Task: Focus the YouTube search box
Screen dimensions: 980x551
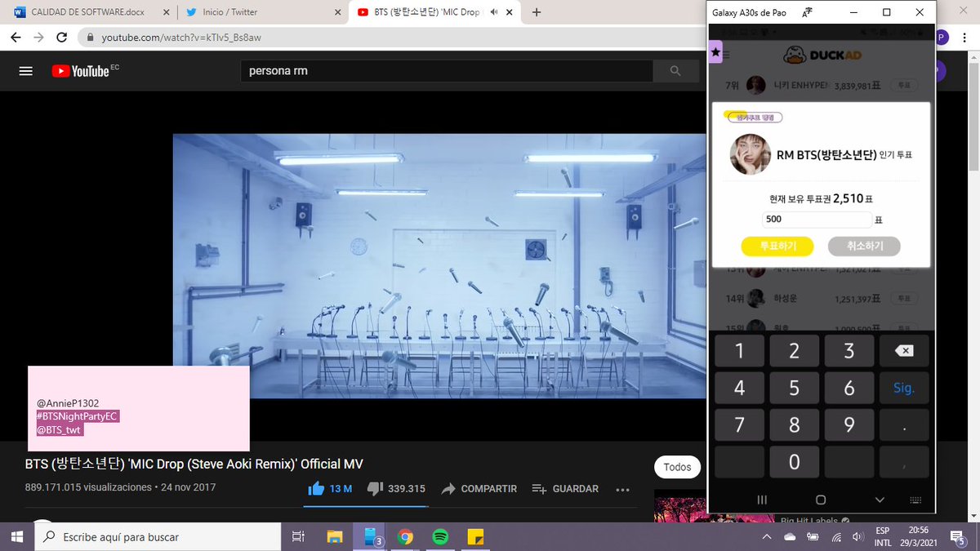Action: click(x=446, y=71)
